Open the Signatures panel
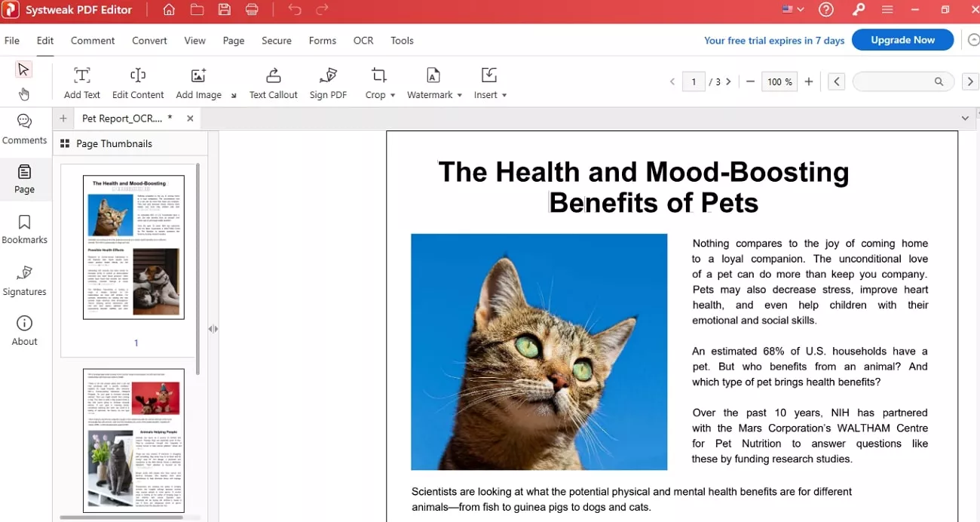The image size is (980, 522). pos(24,281)
